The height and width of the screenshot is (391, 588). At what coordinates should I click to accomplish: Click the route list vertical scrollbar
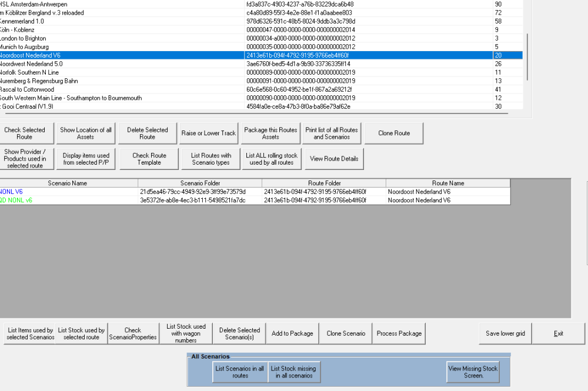coord(528,56)
